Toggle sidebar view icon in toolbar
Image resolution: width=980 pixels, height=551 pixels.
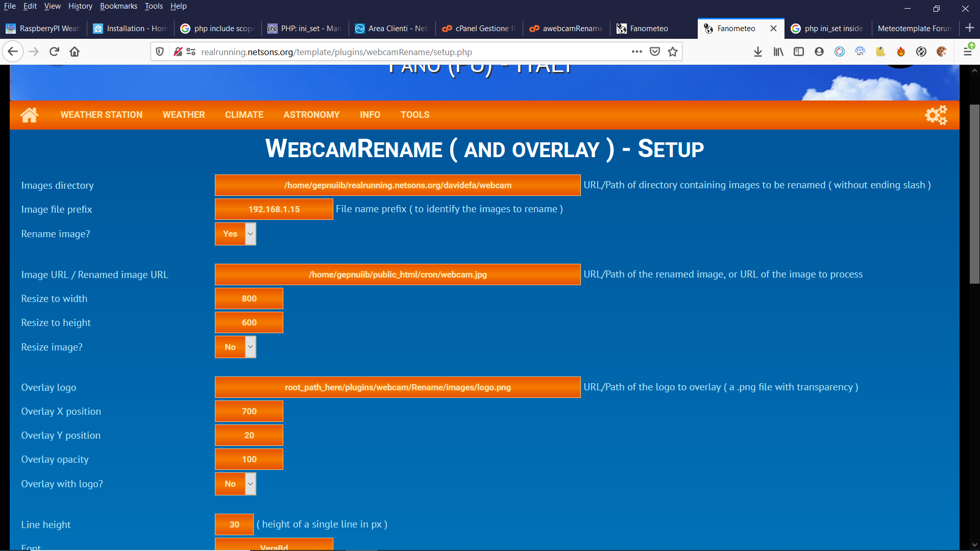[799, 52]
